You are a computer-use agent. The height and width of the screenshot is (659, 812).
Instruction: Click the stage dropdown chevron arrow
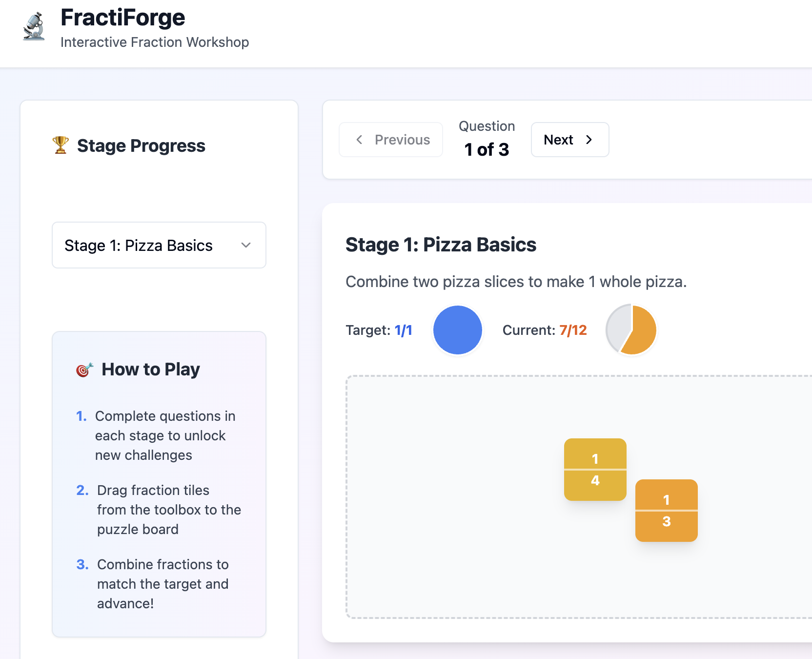[x=246, y=245]
